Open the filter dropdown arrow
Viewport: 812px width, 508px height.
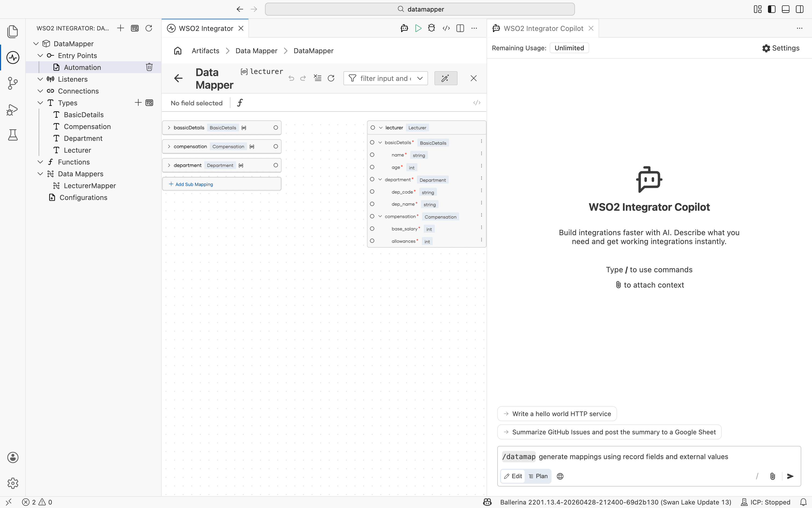pos(420,78)
